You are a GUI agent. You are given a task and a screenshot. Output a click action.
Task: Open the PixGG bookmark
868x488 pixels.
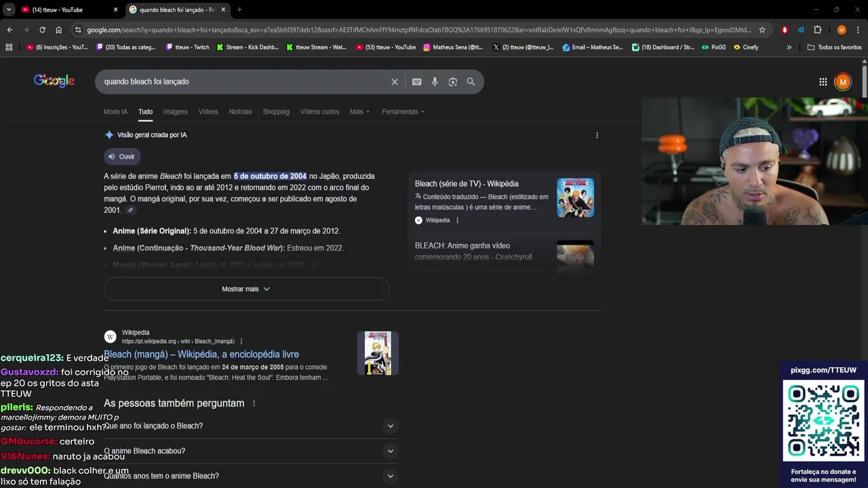[x=713, y=47]
